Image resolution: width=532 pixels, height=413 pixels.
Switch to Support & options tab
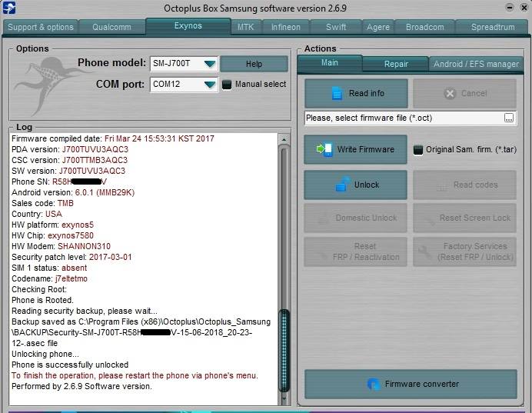[41, 27]
